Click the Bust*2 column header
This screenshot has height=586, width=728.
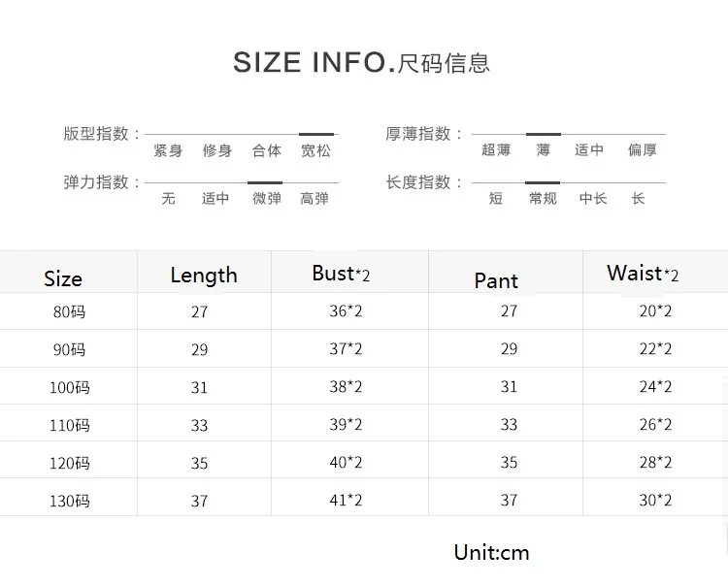[341, 274]
